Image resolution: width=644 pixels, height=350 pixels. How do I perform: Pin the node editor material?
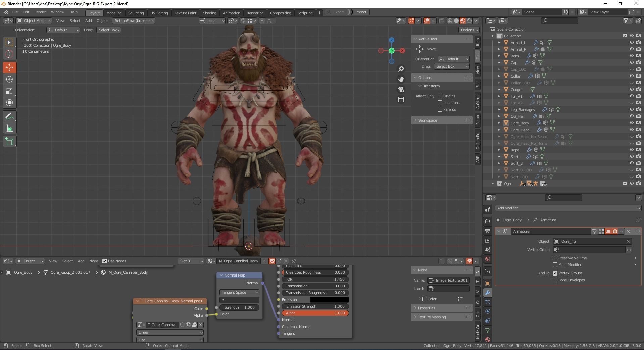coord(294,261)
